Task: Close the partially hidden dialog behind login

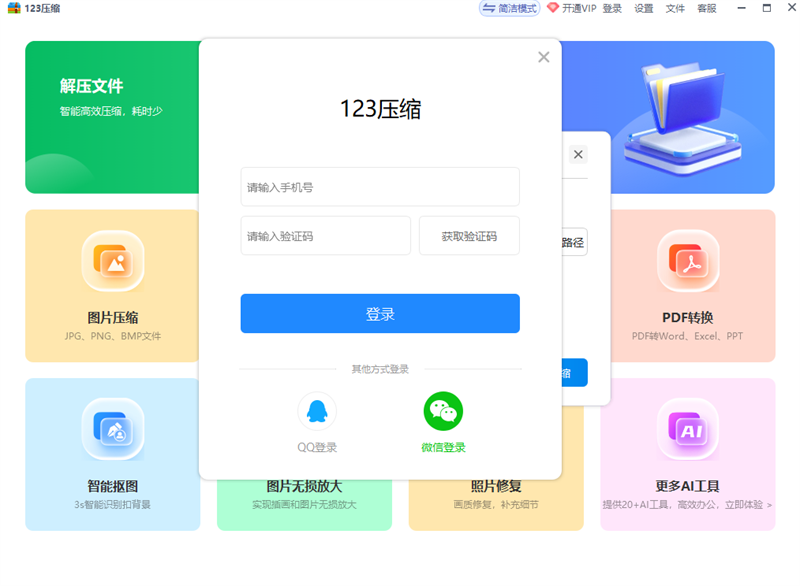Action: pos(578,155)
